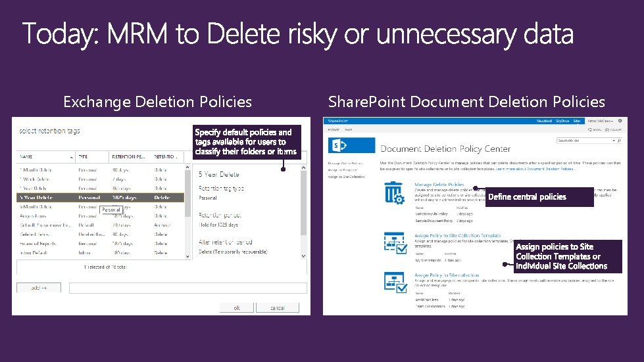644x362 pixels.
Task: Sort by the RETENTION PE... column header
Action: [130, 156]
